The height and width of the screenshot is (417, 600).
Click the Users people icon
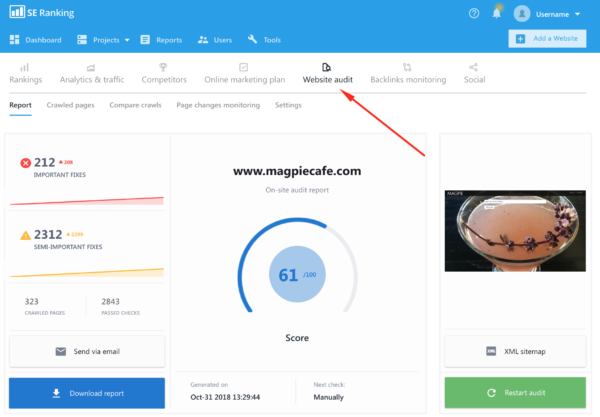pyautogui.click(x=203, y=40)
